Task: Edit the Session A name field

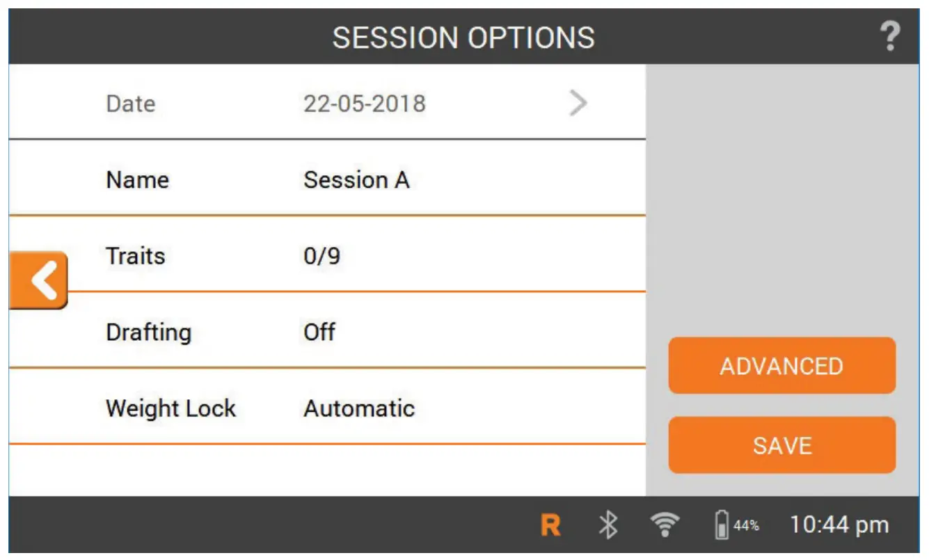Action: [358, 179]
